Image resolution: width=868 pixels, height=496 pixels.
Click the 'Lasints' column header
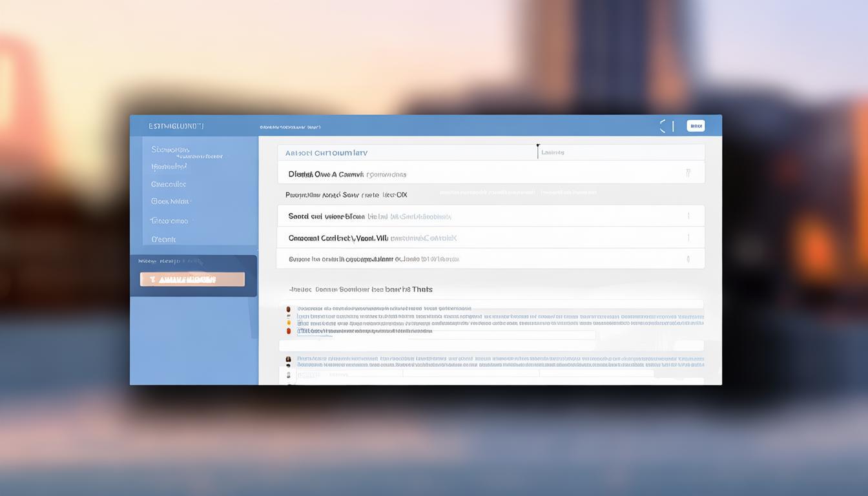(x=553, y=153)
